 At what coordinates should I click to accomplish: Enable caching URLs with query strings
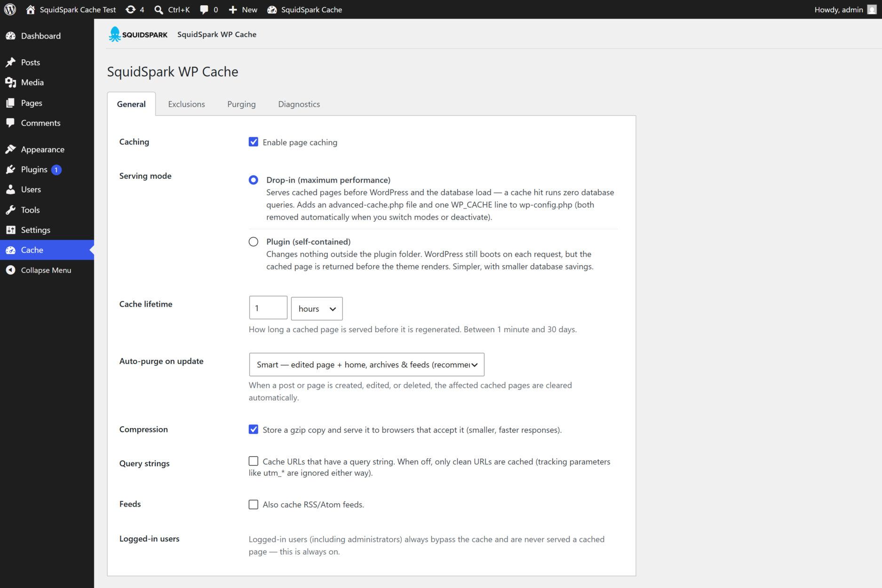tap(254, 461)
